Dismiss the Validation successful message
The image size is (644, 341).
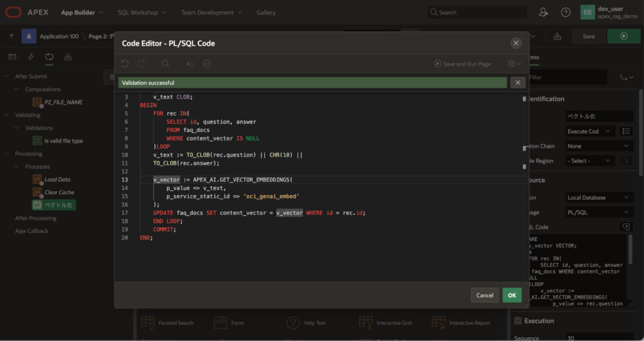click(518, 82)
